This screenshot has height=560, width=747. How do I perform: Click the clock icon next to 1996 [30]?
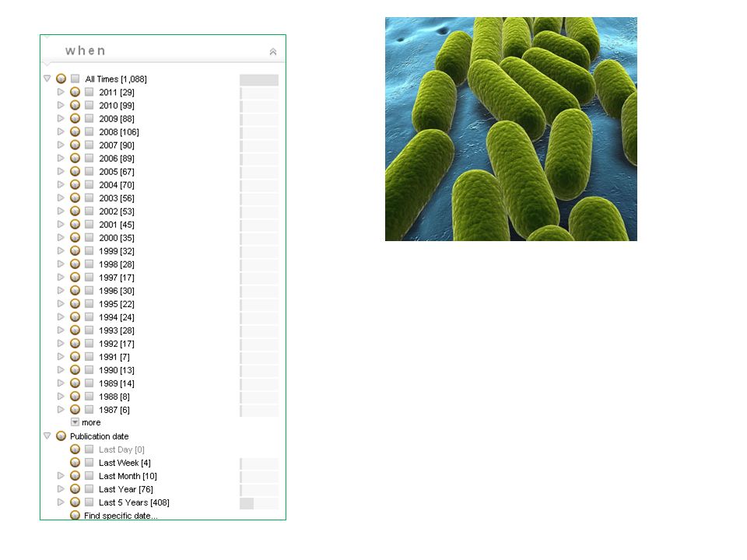point(75,290)
